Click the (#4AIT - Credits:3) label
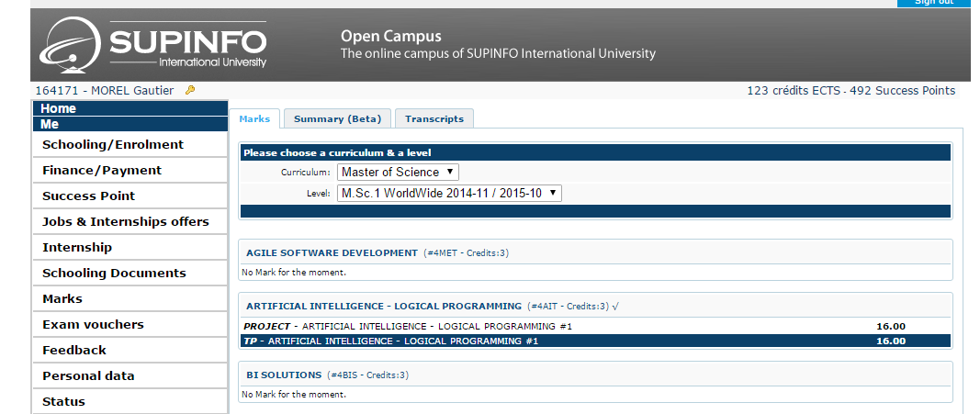 tap(568, 306)
